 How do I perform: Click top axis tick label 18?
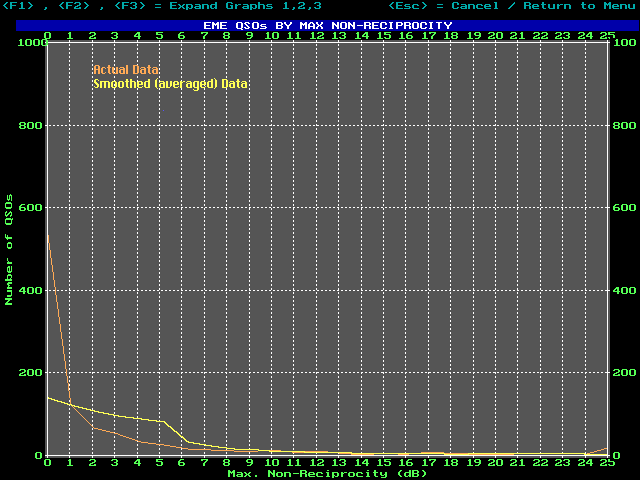point(451,36)
